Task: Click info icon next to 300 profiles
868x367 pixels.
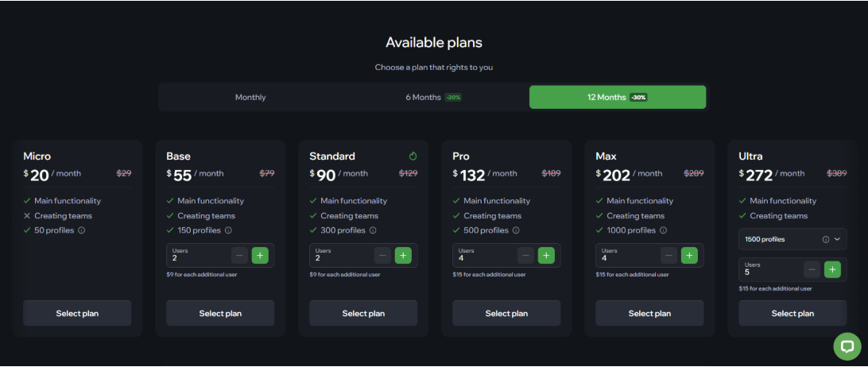Action: tap(373, 230)
